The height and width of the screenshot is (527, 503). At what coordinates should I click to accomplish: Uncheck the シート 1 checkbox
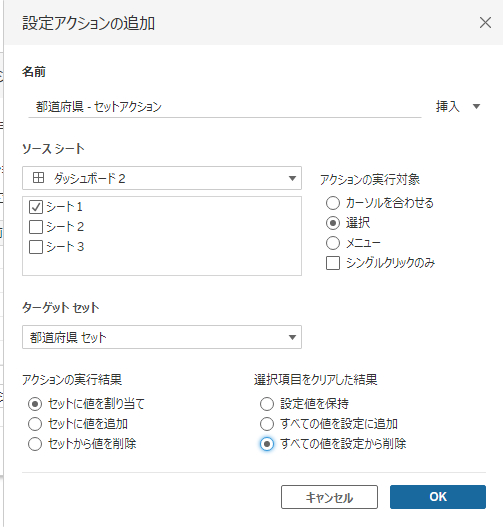tap(36, 207)
